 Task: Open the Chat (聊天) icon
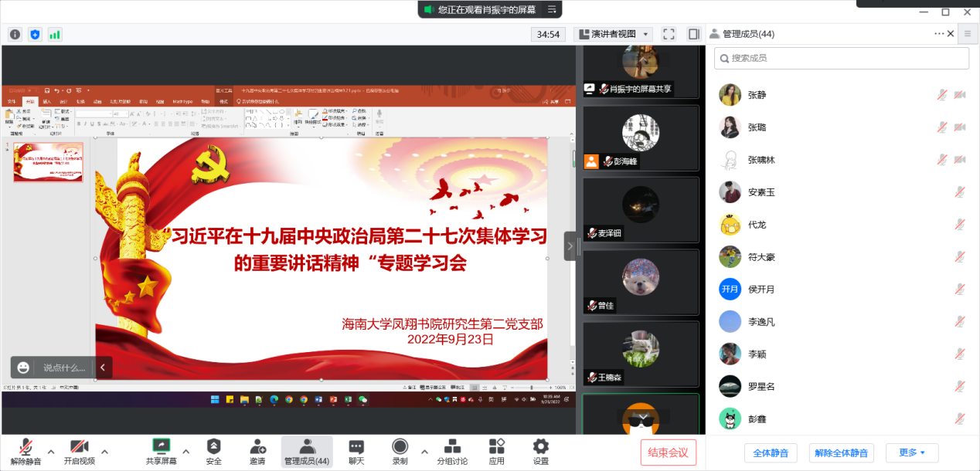[356, 451]
